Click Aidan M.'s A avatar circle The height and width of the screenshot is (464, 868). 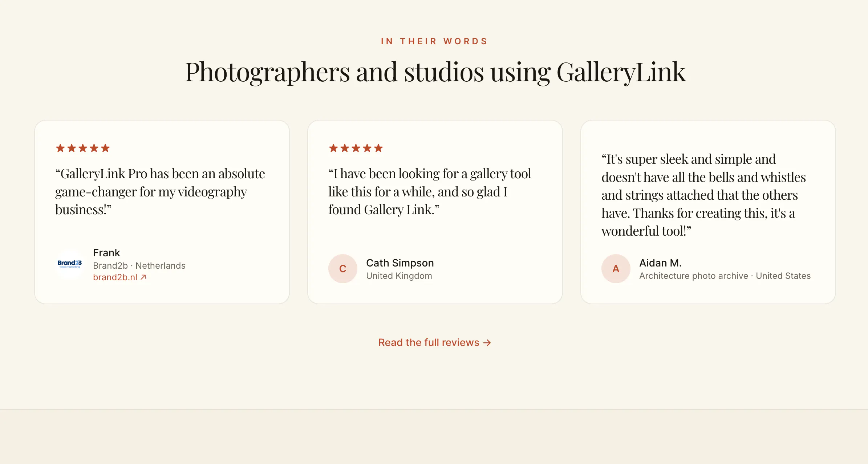616,269
